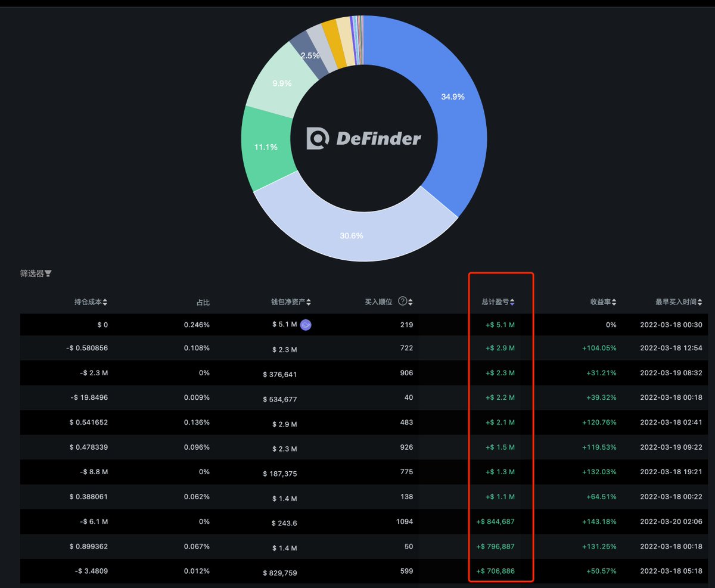Sort by 钱包净资产 using its sort arrows
The image size is (715, 588).
click(x=309, y=302)
